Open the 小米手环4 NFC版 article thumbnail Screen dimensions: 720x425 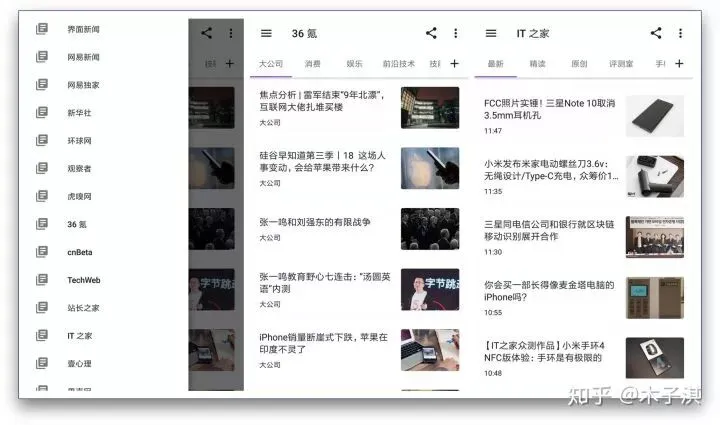[x=655, y=358]
